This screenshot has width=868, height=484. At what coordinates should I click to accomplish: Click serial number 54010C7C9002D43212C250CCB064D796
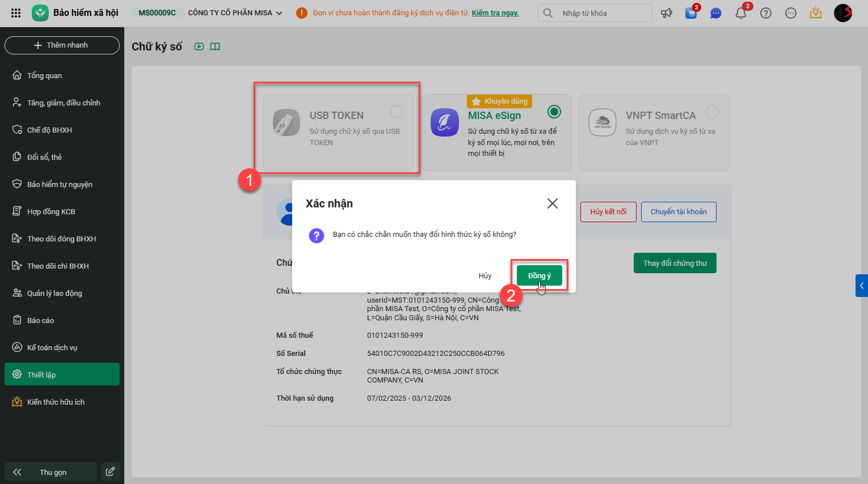tap(436, 353)
